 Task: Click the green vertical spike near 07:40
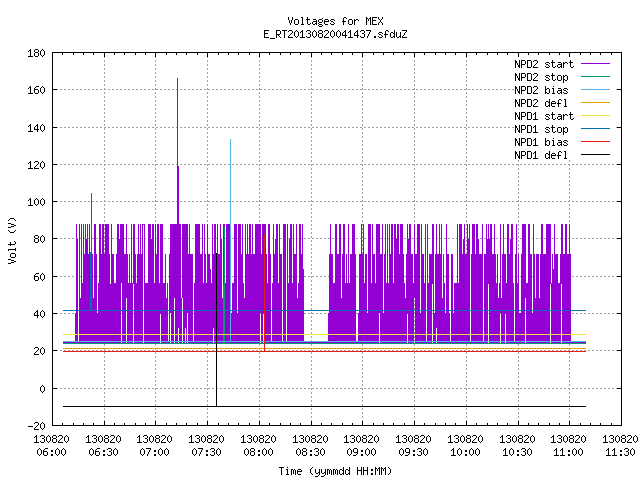point(224,284)
